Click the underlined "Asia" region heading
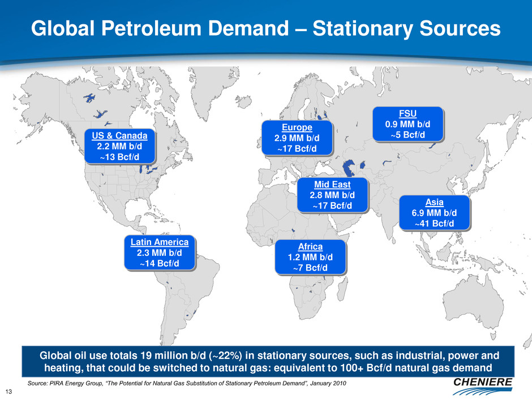 435,202
